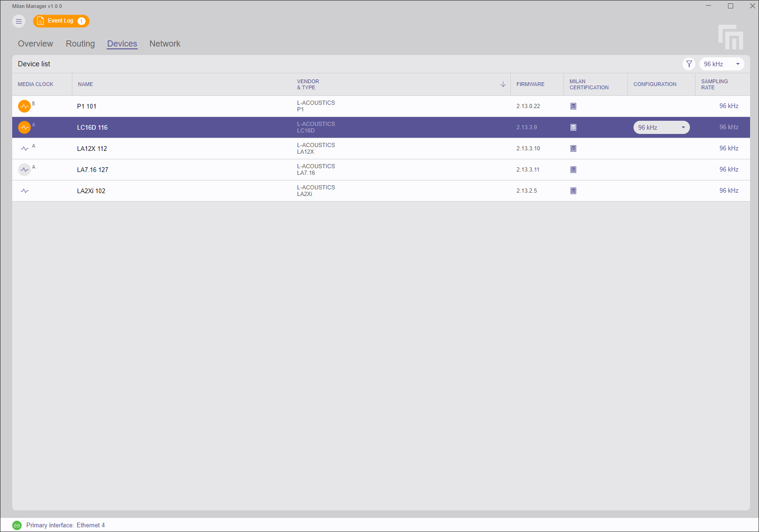759x532 pixels.
Task: Click the green link status icon
Action: coord(17,525)
